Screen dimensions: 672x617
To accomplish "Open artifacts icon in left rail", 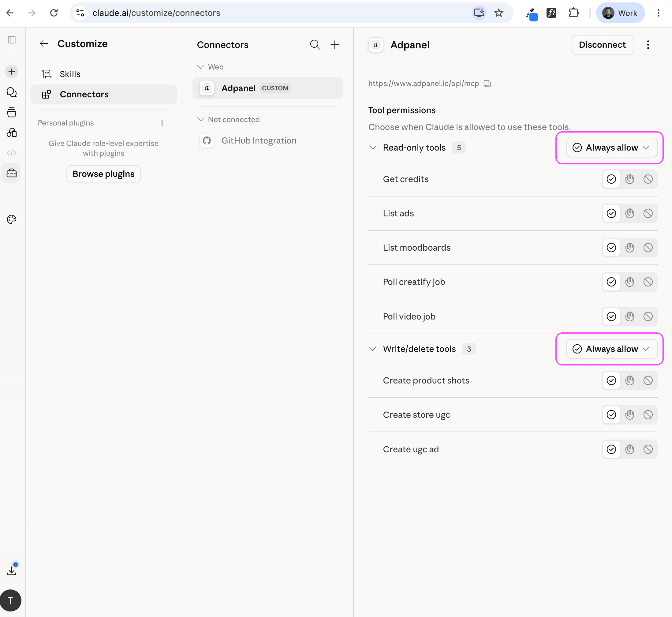I will pos(12,133).
